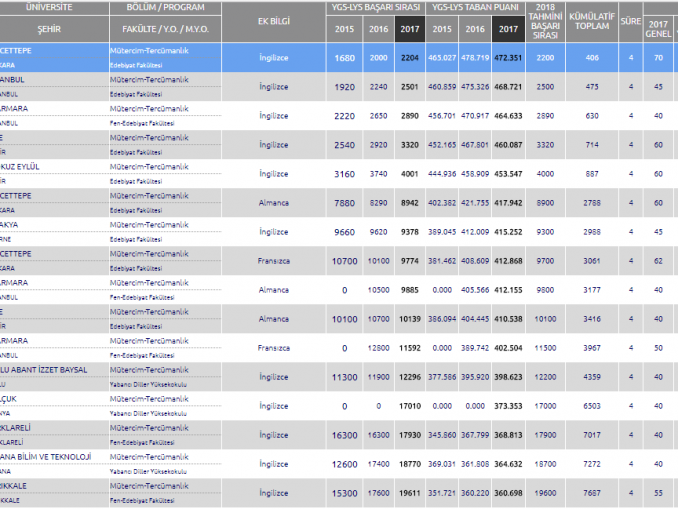This screenshot has width=678, height=509.
Task: Click the 2017 rank value 17010
Action: click(409, 406)
